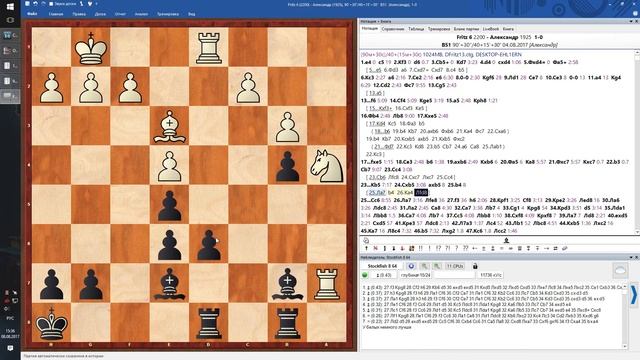Click the '!!' brilliant move annotation symbol
Screen dimensions: 640x360
tap(420, 248)
